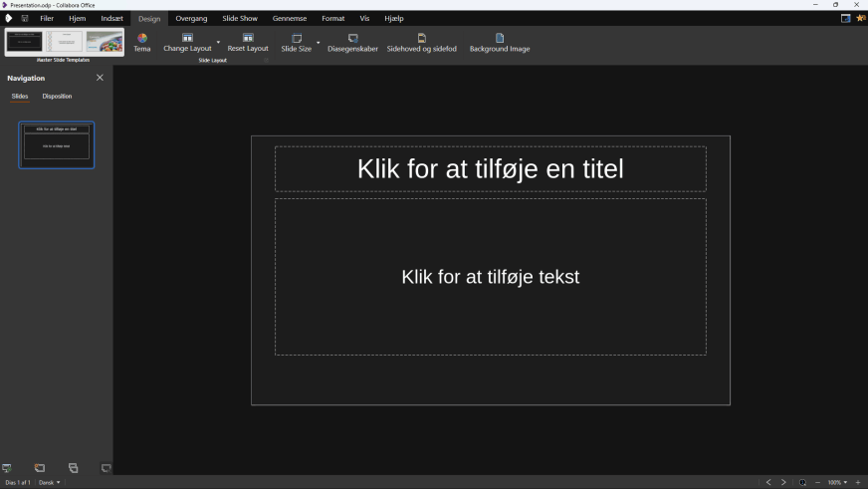868x489 pixels.
Task: Click the 'Klik for at tilføje en titel' placeholder
Action: 490,169
